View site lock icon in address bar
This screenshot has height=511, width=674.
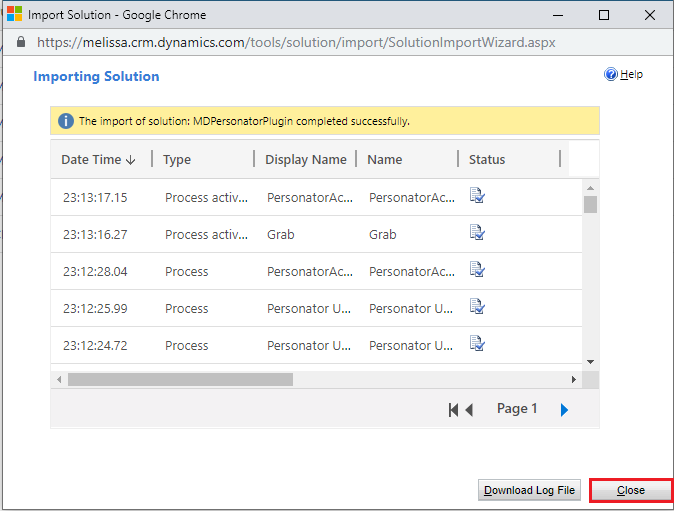22,43
